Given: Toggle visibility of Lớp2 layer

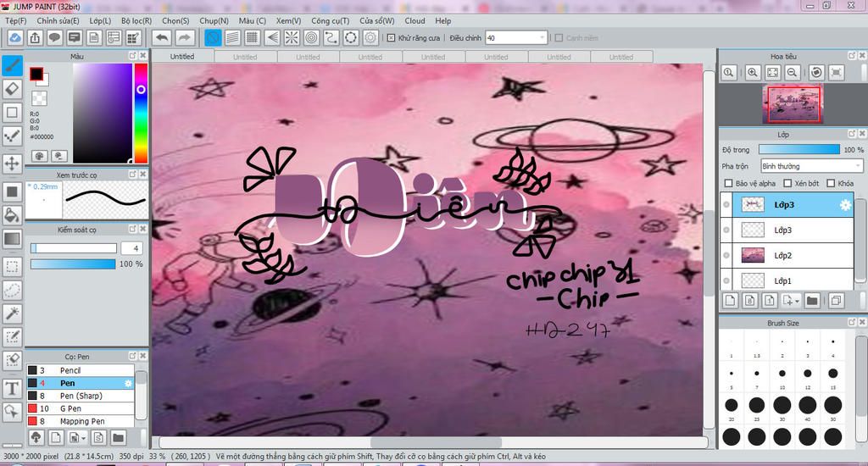Looking at the screenshot, I should tap(726, 256).
